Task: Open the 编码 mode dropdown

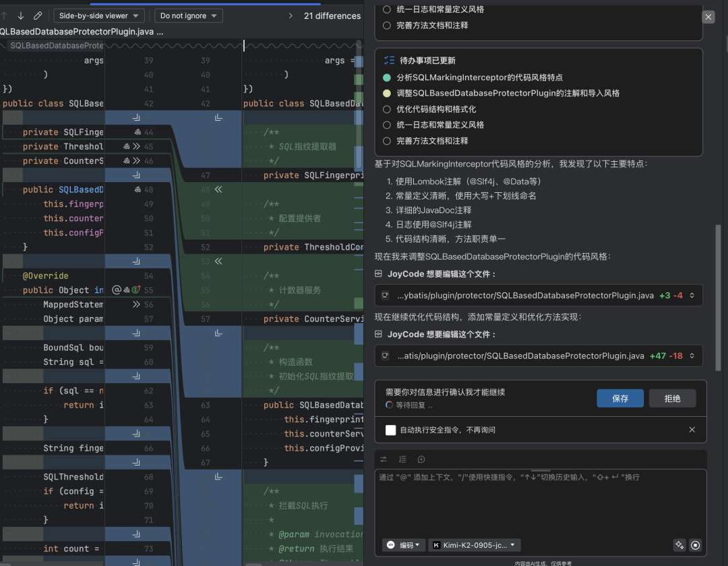Action: [x=404, y=545]
